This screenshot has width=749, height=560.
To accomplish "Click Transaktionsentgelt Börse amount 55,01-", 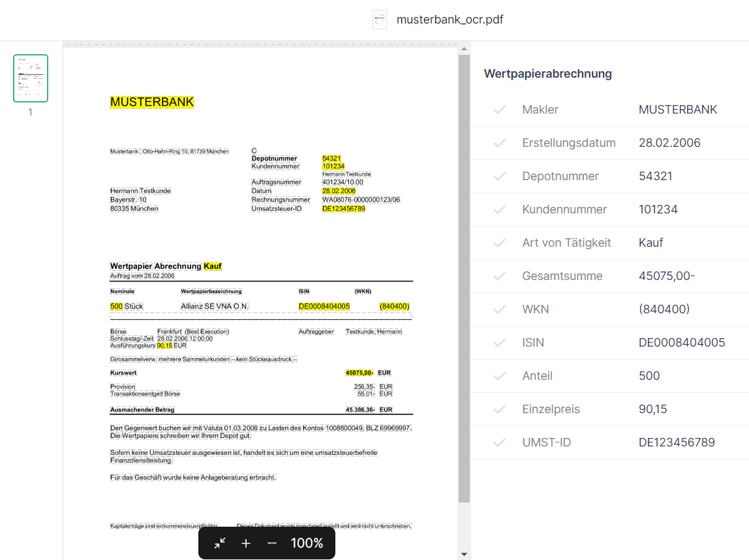I will click(x=367, y=394).
